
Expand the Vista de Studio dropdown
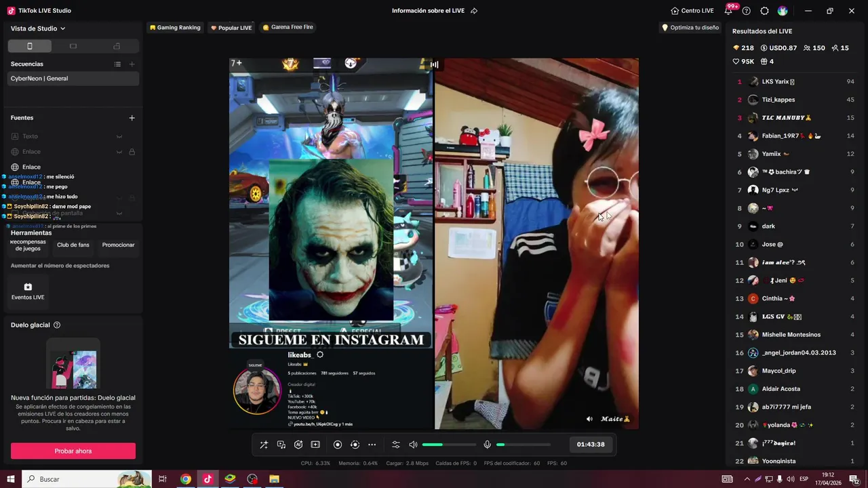click(38, 28)
